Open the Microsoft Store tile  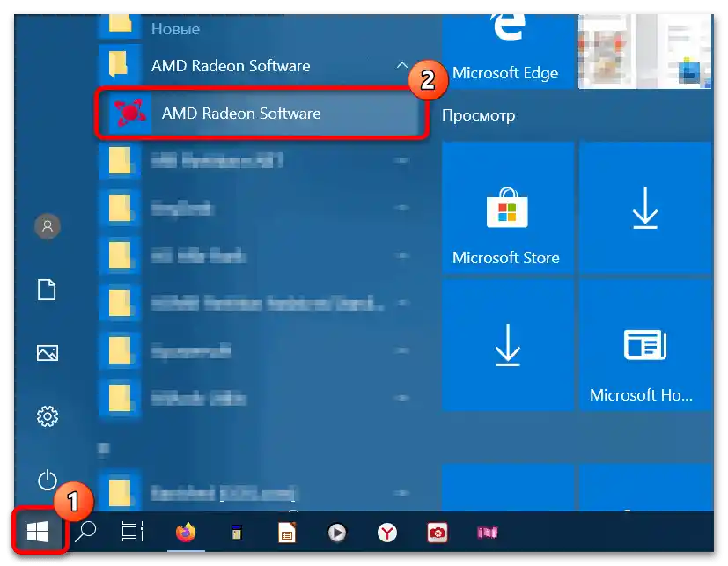[x=507, y=207]
